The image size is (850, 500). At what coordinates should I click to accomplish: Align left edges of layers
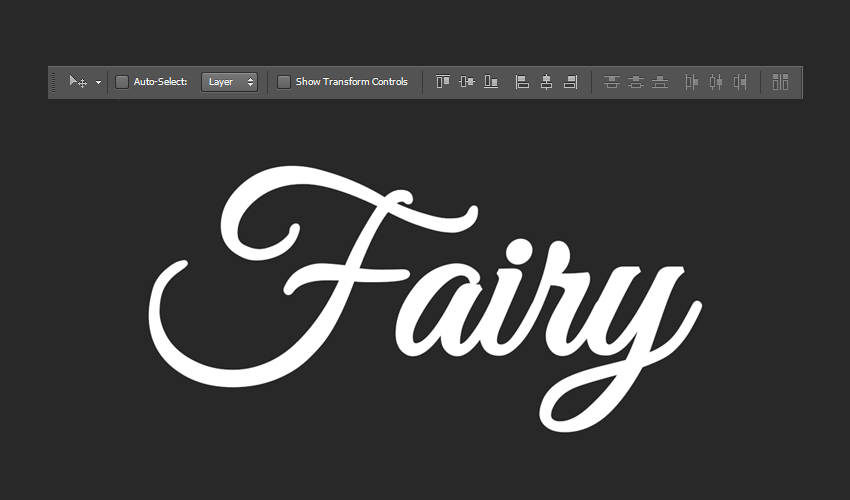(522, 82)
